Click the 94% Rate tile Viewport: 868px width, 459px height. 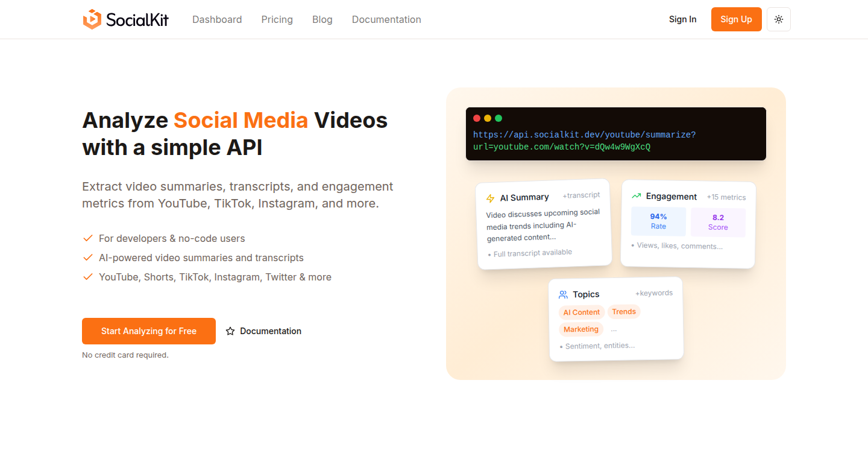(658, 221)
